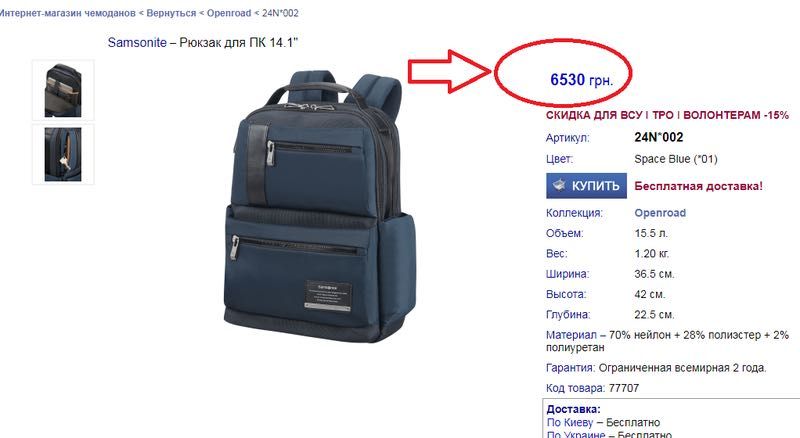Open the Openroad collection link

pos(660,213)
